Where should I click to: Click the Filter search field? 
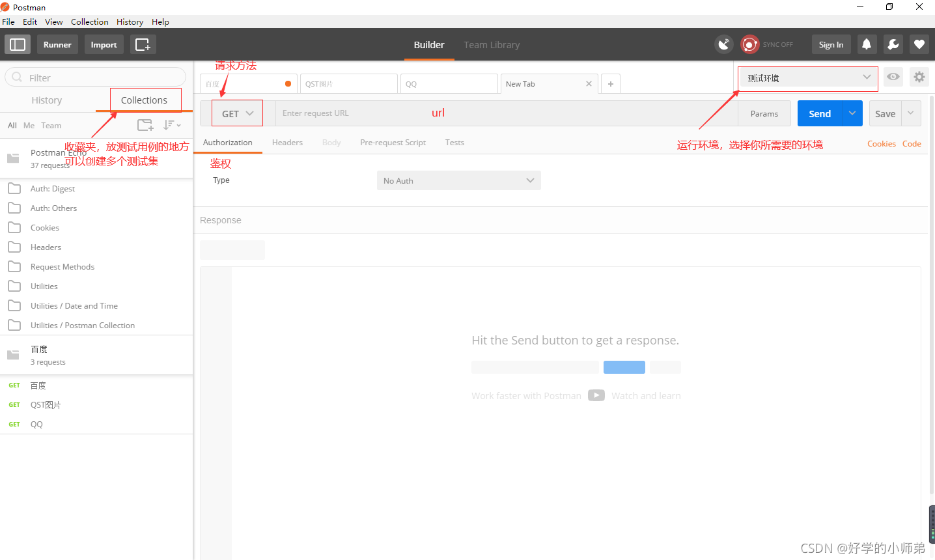(x=95, y=77)
